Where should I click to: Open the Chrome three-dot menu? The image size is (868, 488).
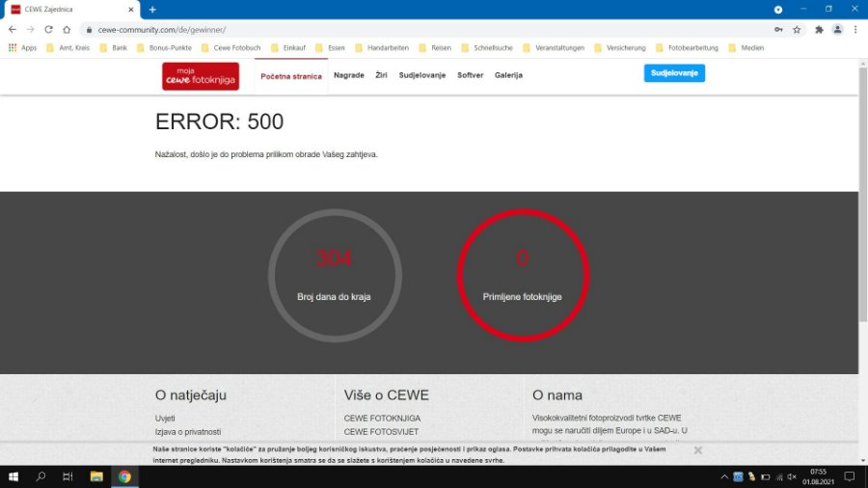click(855, 30)
